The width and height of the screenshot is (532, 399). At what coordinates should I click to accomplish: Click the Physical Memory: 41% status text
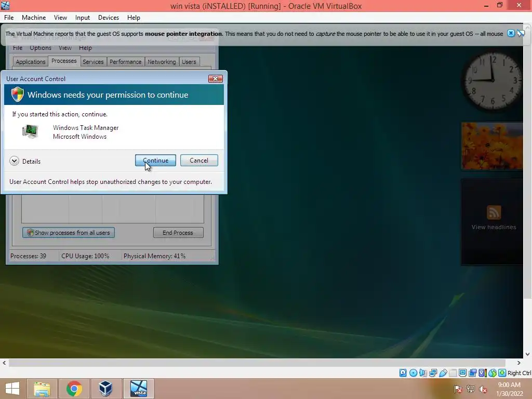(x=154, y=256)
